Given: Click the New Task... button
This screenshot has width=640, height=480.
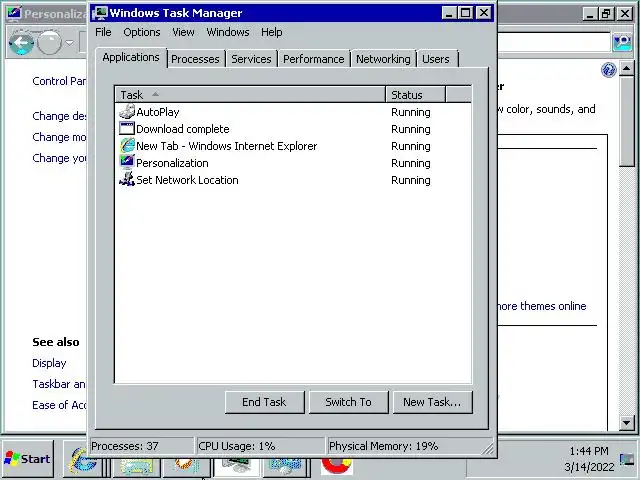Looking at the screenshot, I should (432, 402).
